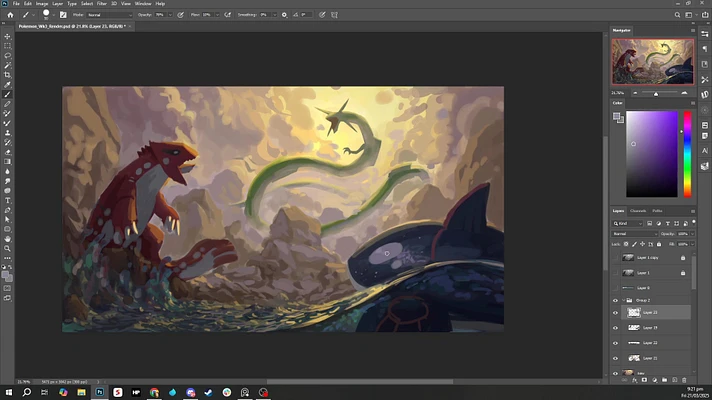The image size is (712, 400).
Task: Select the Rectangular Marquee tool
Action: point(7,46)
